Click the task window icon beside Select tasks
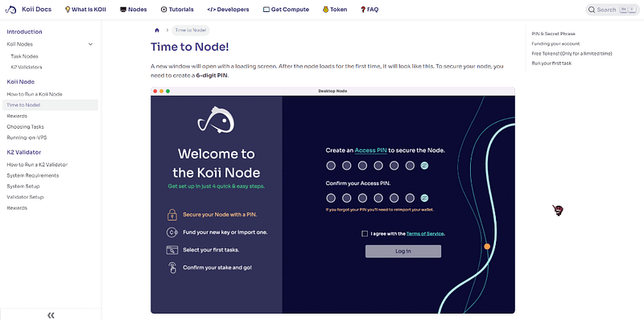Viewport: 644px width, 320px height. [x=171, y=250]
